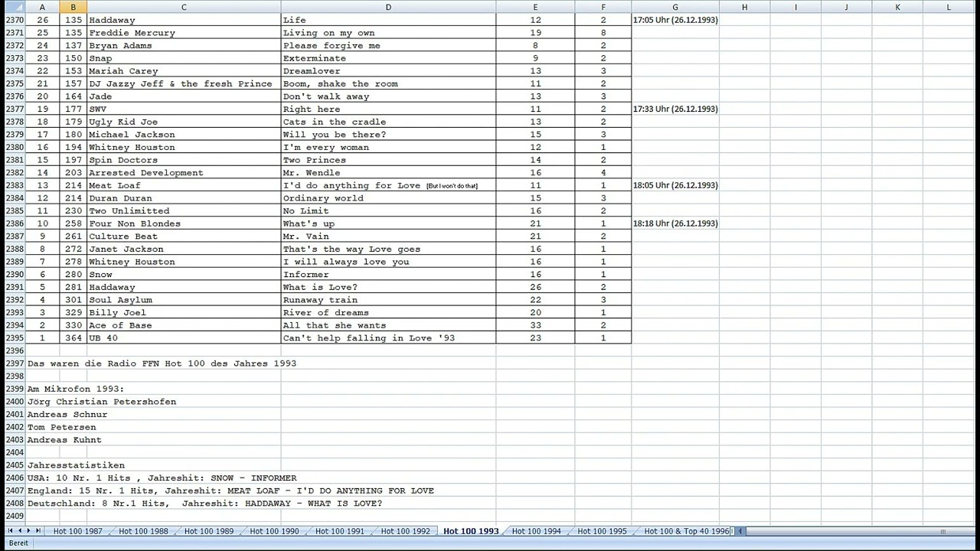Jump to the first sheet tab arrow
Screen dimensions: 980x551
(10, 531)
